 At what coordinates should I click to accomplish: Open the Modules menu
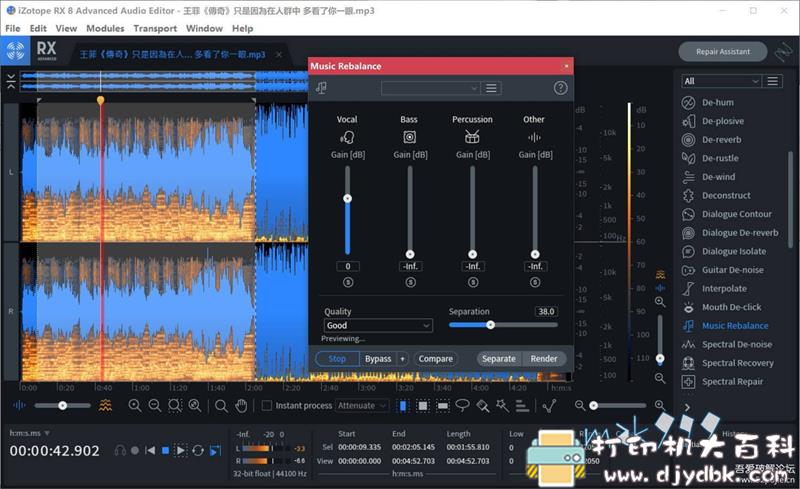click(105, 28)
